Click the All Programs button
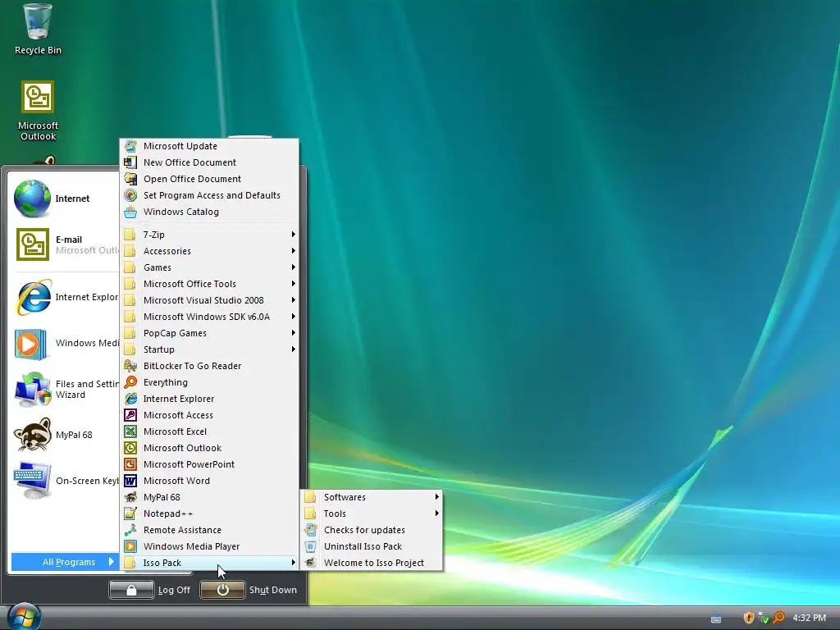Viewport: 840px width, 630px height. click(x=64, y=562)
